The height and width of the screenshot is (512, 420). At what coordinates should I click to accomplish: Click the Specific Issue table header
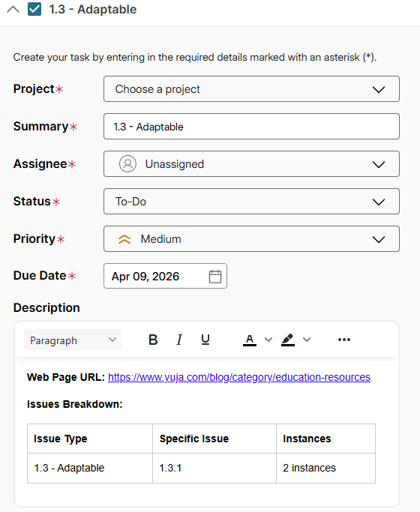(214, 439)
